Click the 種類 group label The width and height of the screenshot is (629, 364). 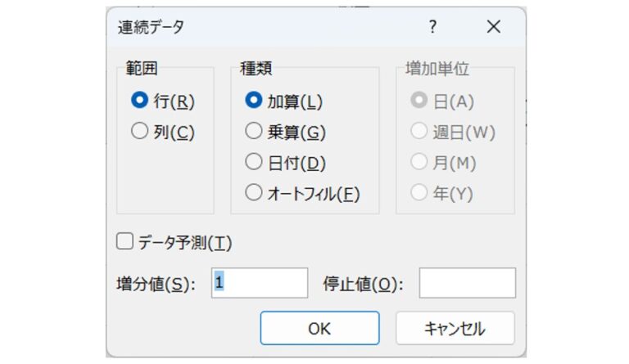coord(255,70)
